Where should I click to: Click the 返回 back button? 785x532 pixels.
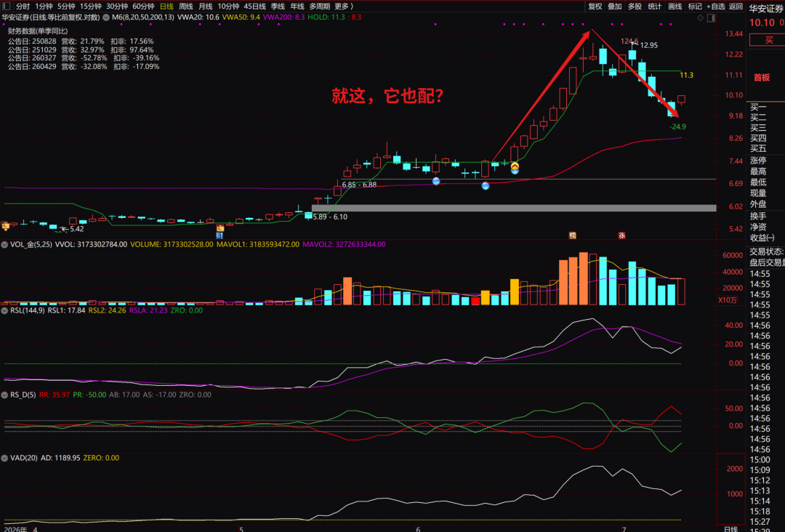(736, 7)
